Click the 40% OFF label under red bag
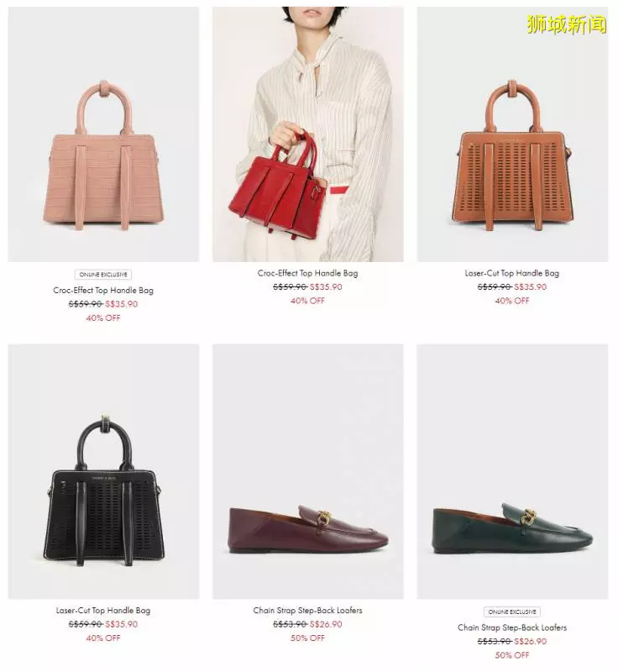 [x=308, y=301]
